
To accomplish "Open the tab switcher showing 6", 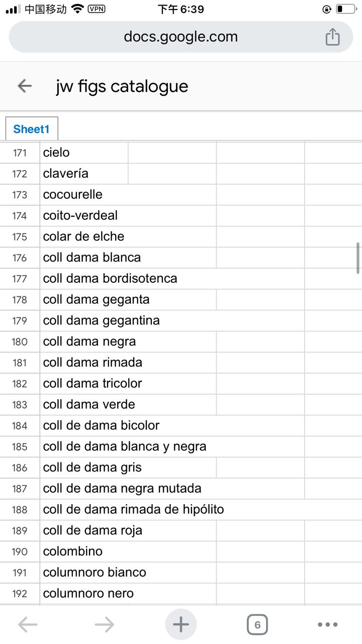I will [257, 624].
